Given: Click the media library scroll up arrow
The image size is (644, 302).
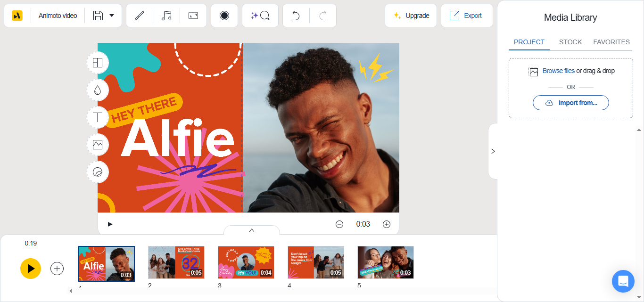Looking at the screenshot, I should [639, 130].
